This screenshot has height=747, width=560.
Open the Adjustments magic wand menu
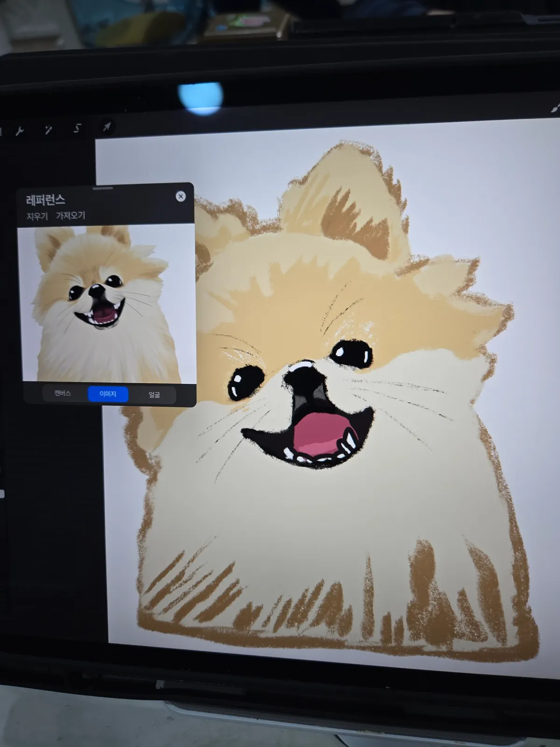coord(49,129)
